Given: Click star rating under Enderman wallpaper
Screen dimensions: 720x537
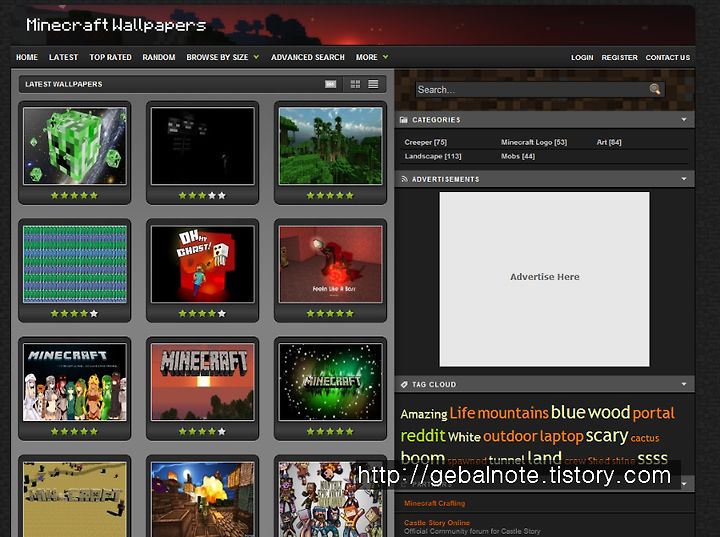Looking at the screenshot, I should 202,196.
